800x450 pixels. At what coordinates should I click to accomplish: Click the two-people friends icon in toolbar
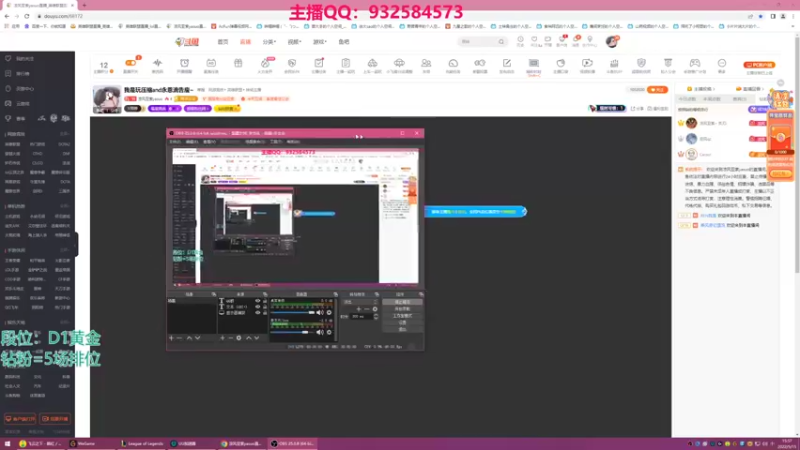[426, 63]
